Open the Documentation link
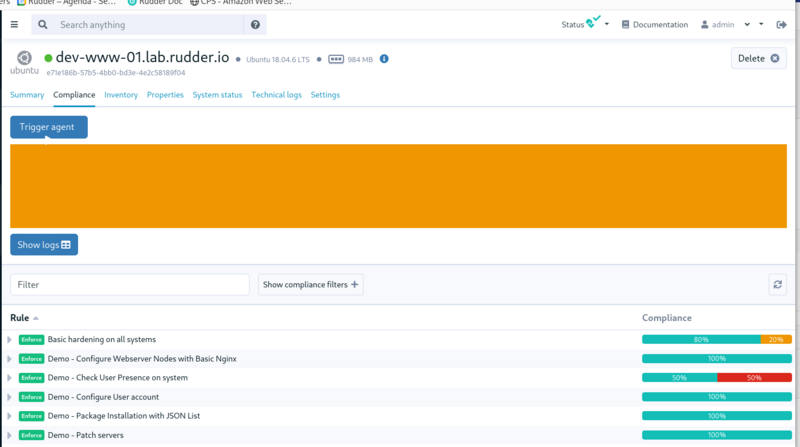The image size is (800, 447). pos(655,24)
